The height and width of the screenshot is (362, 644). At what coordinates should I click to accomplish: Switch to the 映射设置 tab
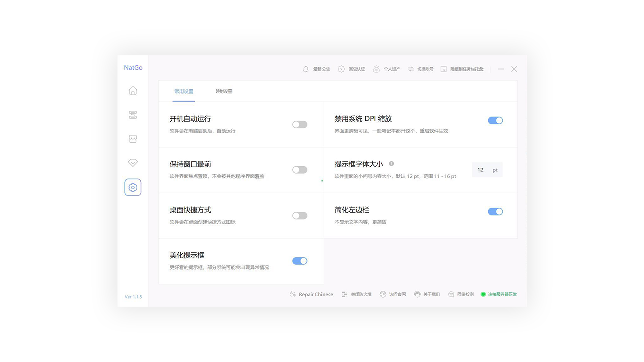[x=223, y=92]
